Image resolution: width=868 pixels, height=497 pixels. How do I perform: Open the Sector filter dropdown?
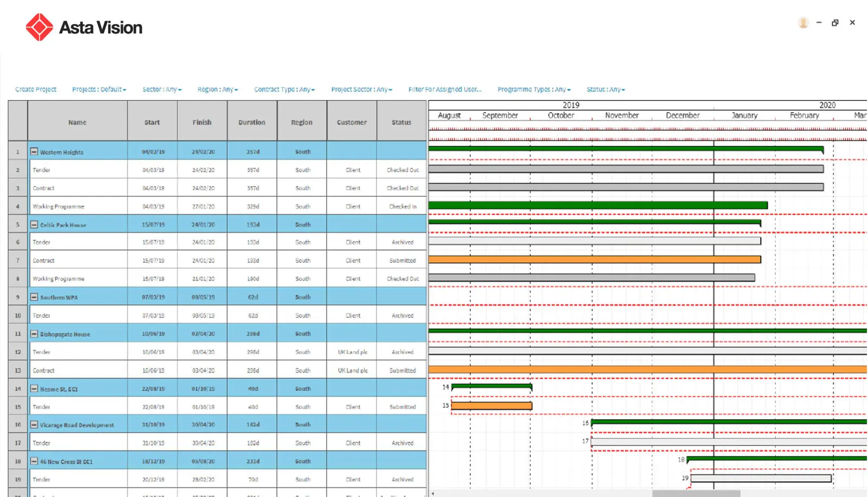(x=162, y=90)
